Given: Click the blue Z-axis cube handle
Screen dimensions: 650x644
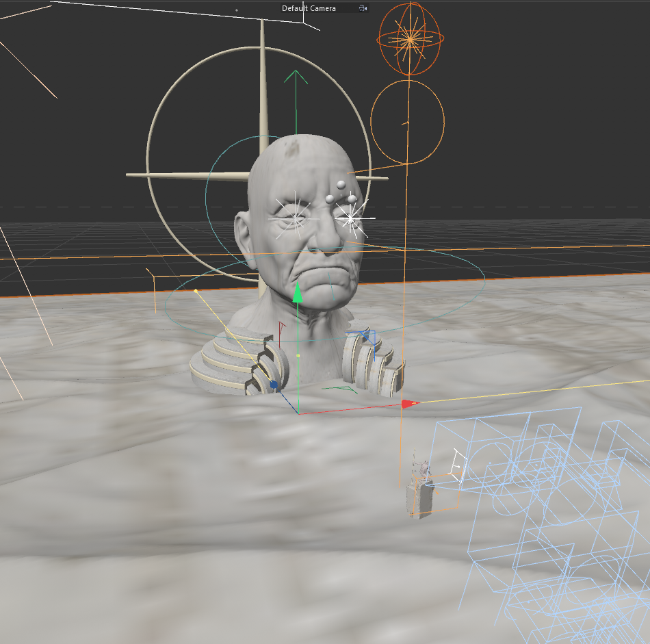Looking at the screenshot, I should click(x=274, y=385).
